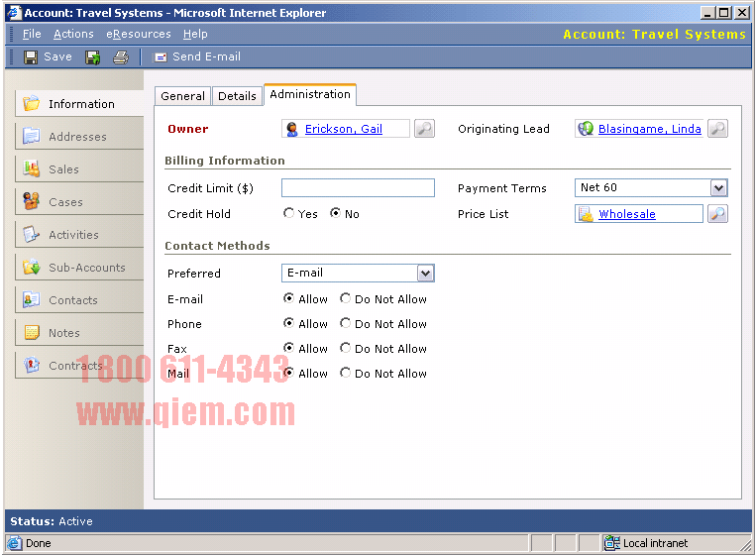Click the Originating Lead lookup magnifier button

(x=717, y=129)
